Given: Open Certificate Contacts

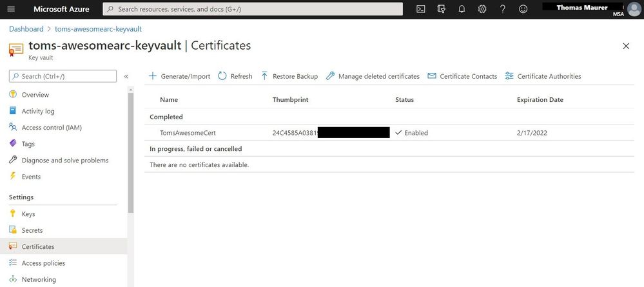Looking at the screenshot, I should pos(462,76).
